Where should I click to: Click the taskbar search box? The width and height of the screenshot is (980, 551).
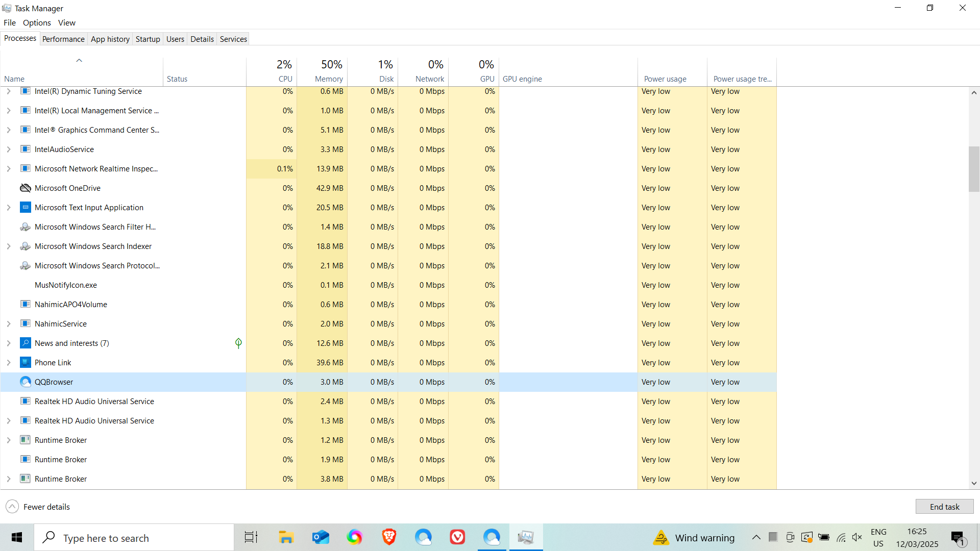pyautogui.click(x=134, y=537)
